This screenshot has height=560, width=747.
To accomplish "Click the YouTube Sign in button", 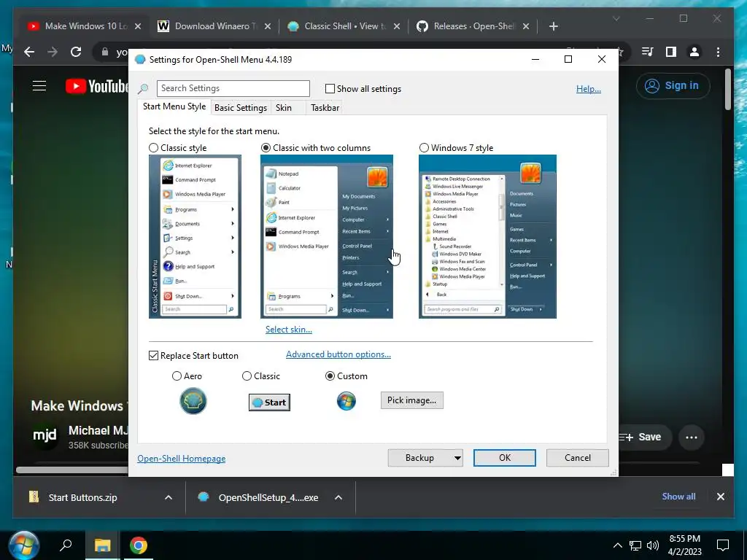I will (673, 86).
